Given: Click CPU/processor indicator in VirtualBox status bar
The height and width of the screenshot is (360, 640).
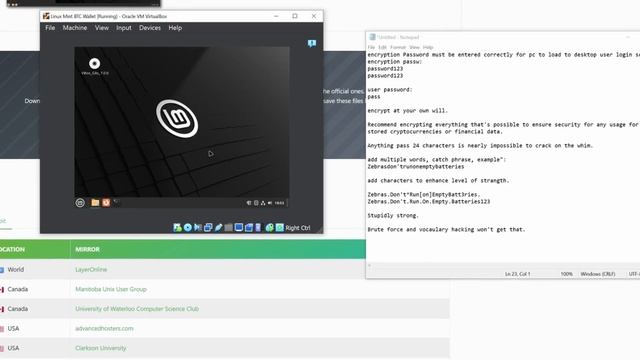Looking at the screenshot, I should (x=258, y=228).
